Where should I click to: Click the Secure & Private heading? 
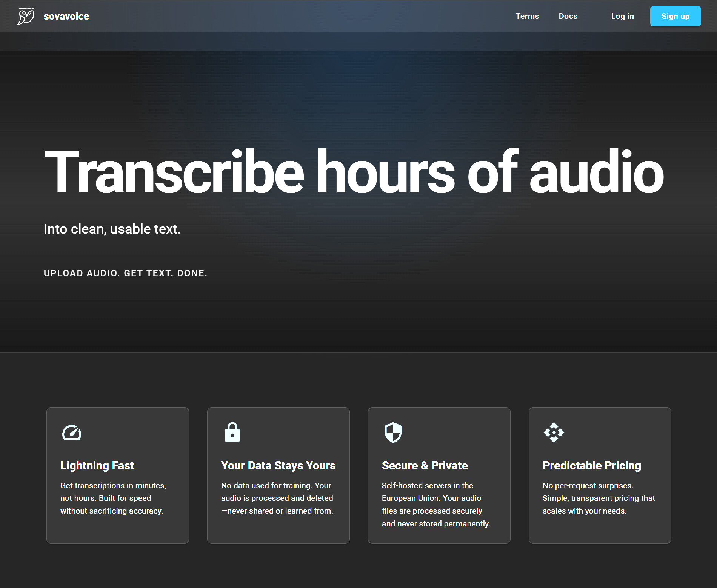click(x=425, y=466)
